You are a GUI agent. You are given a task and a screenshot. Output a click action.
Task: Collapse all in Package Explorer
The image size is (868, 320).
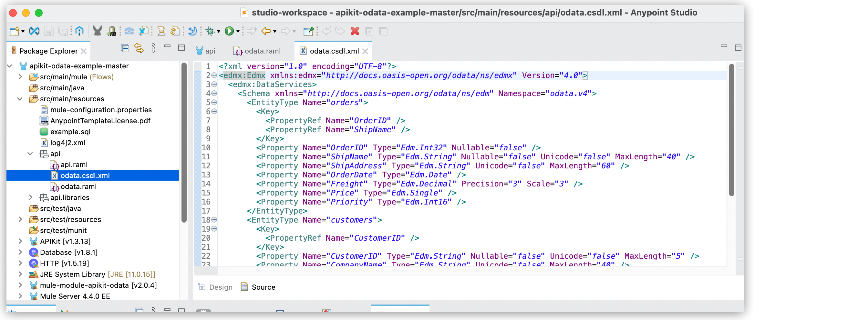tap(125, 48)
